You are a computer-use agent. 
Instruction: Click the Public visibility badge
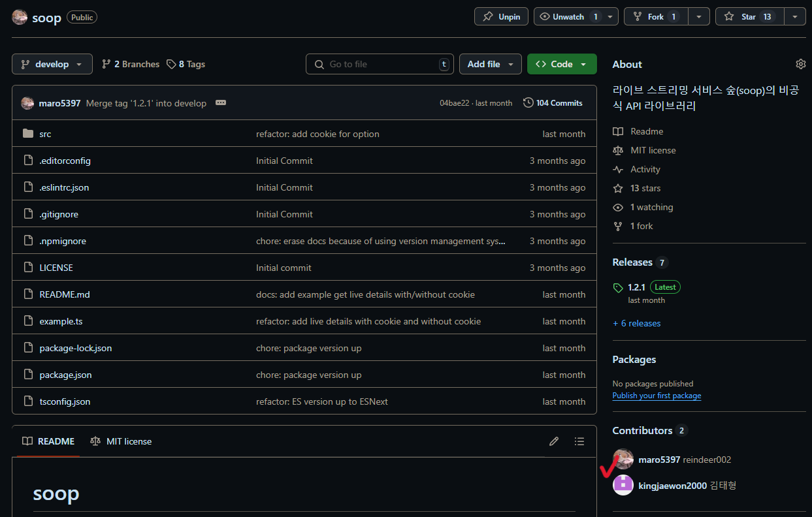coord(82,18)
